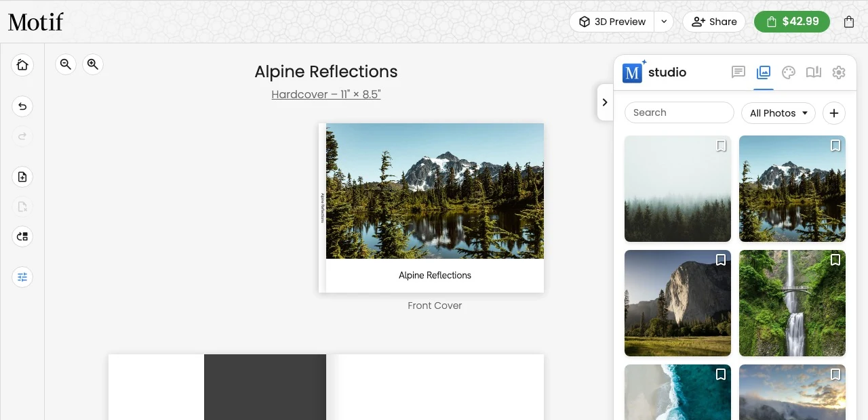Click the $42.99 checkout button

point(791,22)
